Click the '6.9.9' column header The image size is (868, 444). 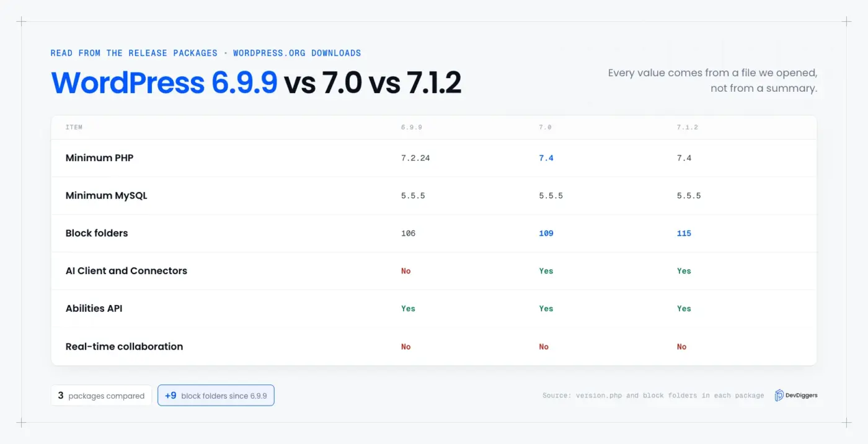pos(412,127)
